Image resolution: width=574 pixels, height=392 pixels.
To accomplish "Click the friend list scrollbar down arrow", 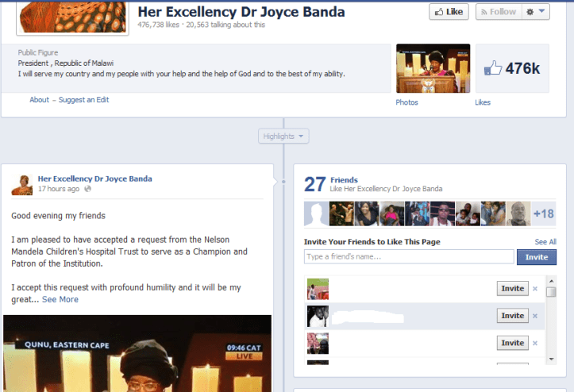I will [x=552, y=358].
